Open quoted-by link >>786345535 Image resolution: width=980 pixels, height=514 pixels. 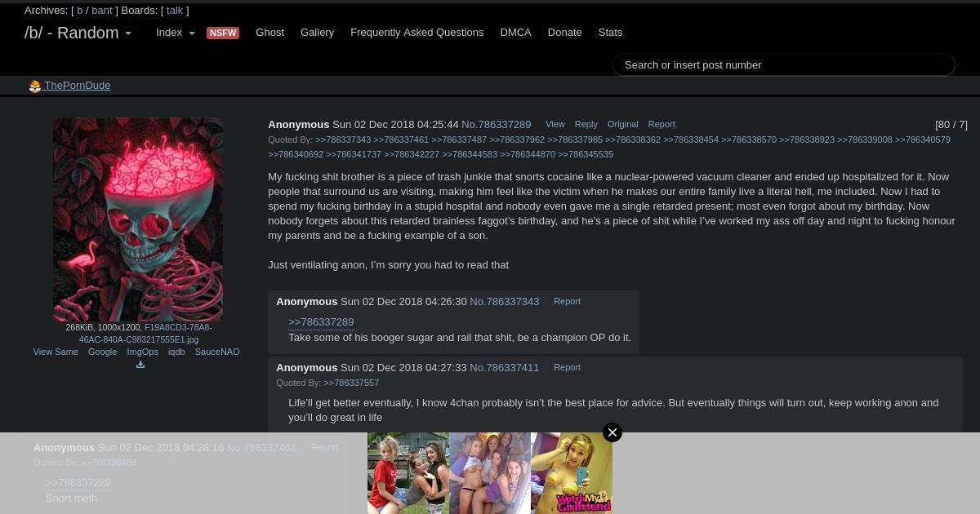tap(586, 155)
